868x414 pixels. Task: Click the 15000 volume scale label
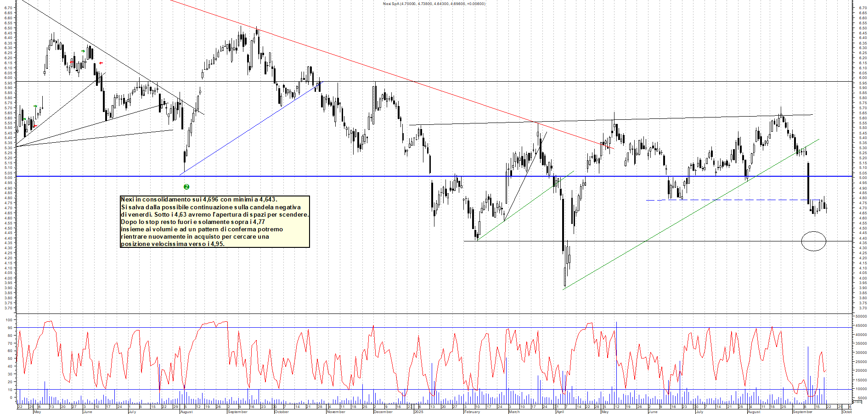(x=861, y=380)
